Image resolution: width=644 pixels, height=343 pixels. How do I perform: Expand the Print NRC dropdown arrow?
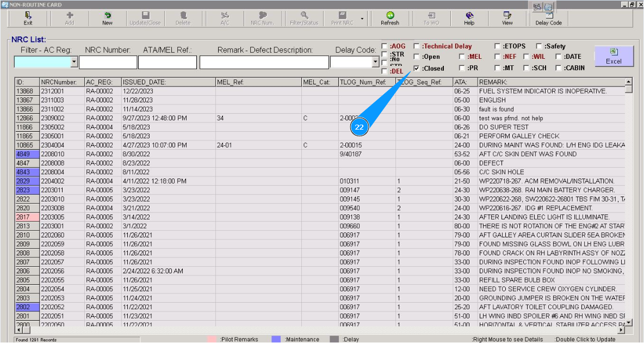point(362,19)
